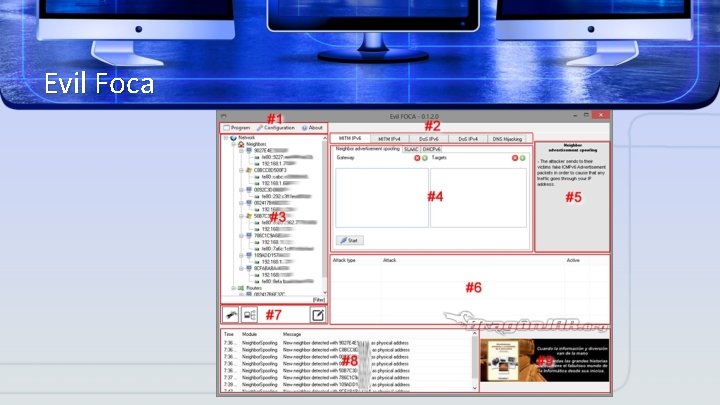Click the red remove icon beside Gateway
Image resolution: width=720 pixels, height=405 pixels.
coord(417,158)
